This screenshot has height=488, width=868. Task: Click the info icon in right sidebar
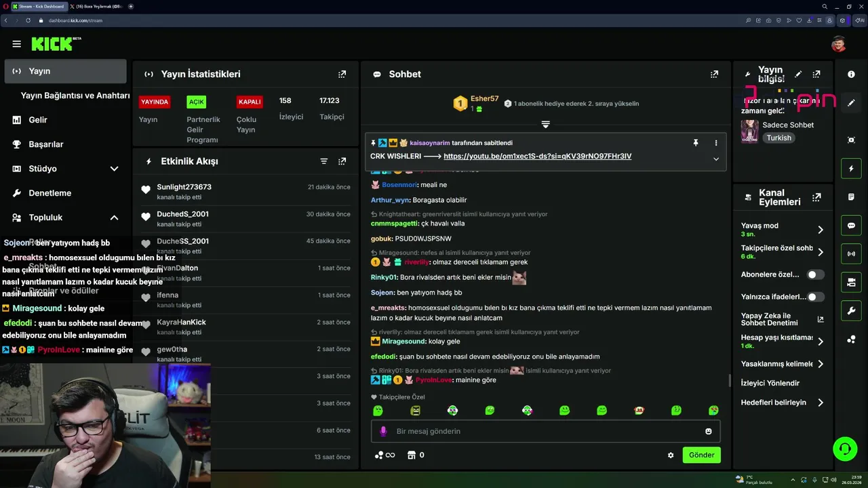pyautogui.click(x=851, y=74)
